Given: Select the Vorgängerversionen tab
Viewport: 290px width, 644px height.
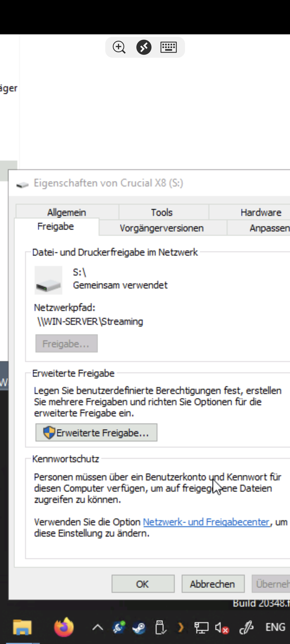Looking at the screenshot, I should click(x=162, y=228).
